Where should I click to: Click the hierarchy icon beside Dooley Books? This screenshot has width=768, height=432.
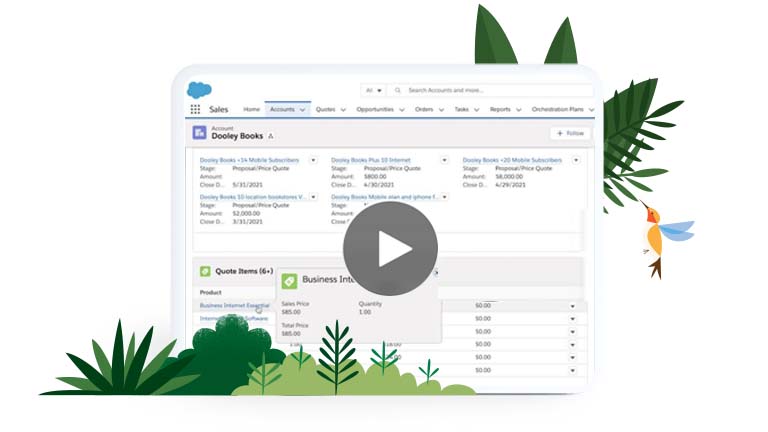(x=271, y=136)
